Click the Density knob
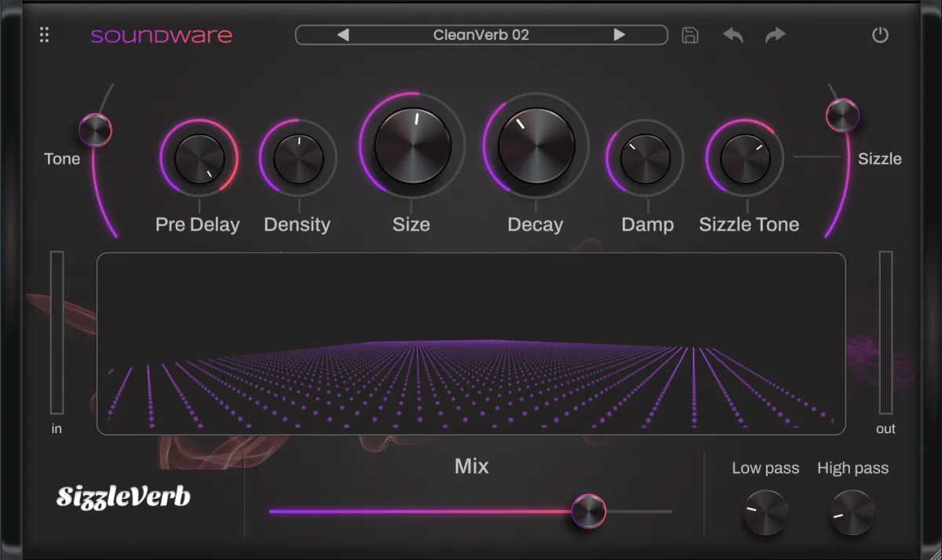Viewport: 942px width, 560px height. pos(298,158)
